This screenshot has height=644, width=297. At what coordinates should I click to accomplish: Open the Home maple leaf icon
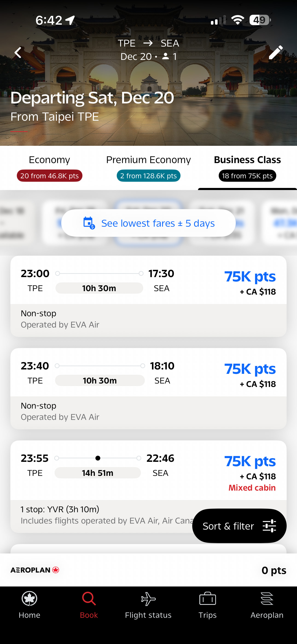tap(29, 598)
